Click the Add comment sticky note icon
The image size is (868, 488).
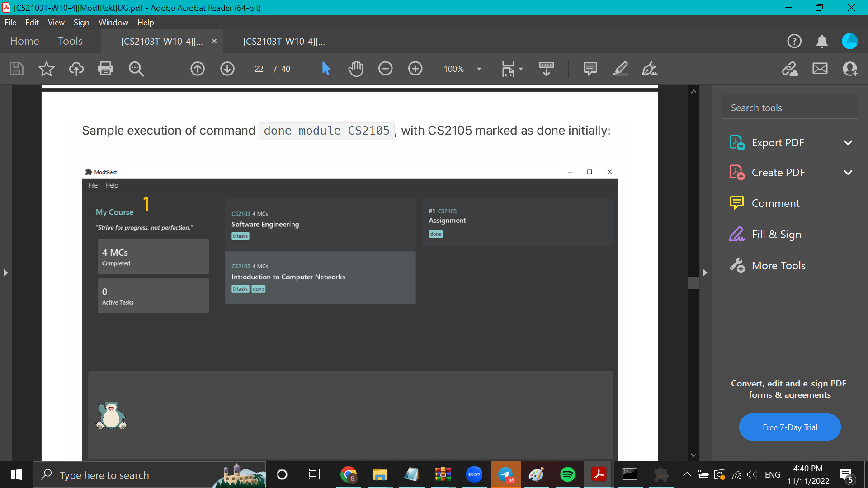click(x=590, y=69)
